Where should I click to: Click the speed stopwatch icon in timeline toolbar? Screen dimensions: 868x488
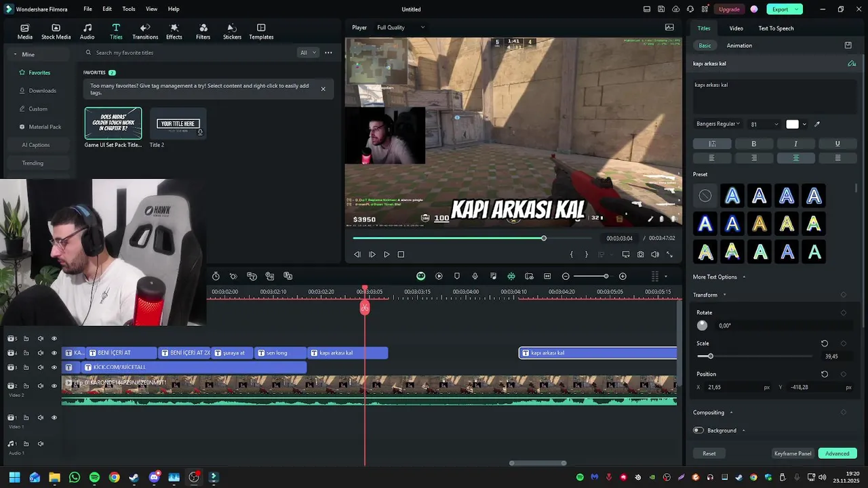[x=216, y=276]
